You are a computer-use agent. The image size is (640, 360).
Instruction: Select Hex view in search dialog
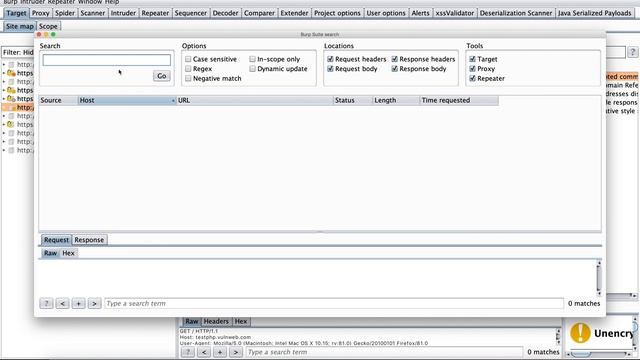pyautogui.click(x=68, y=253)
